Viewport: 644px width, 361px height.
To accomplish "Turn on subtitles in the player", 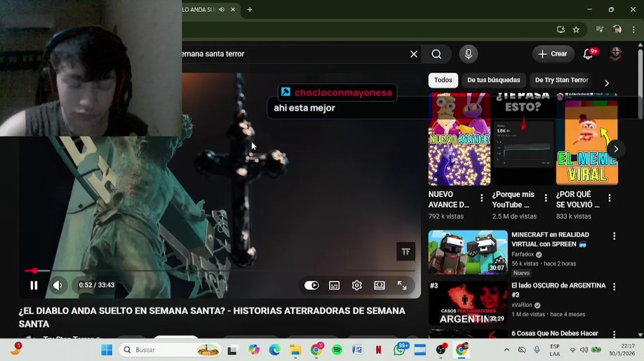I will (334, 285).
